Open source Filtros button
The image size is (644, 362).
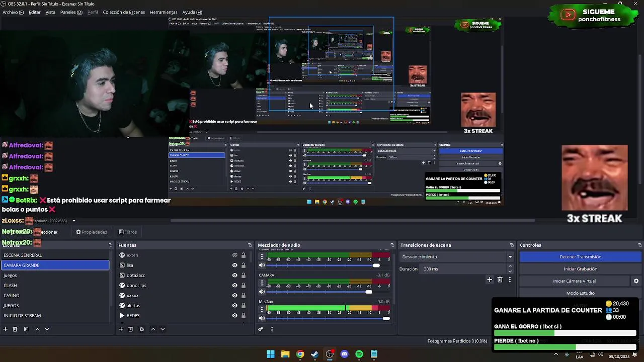point(128,232)
